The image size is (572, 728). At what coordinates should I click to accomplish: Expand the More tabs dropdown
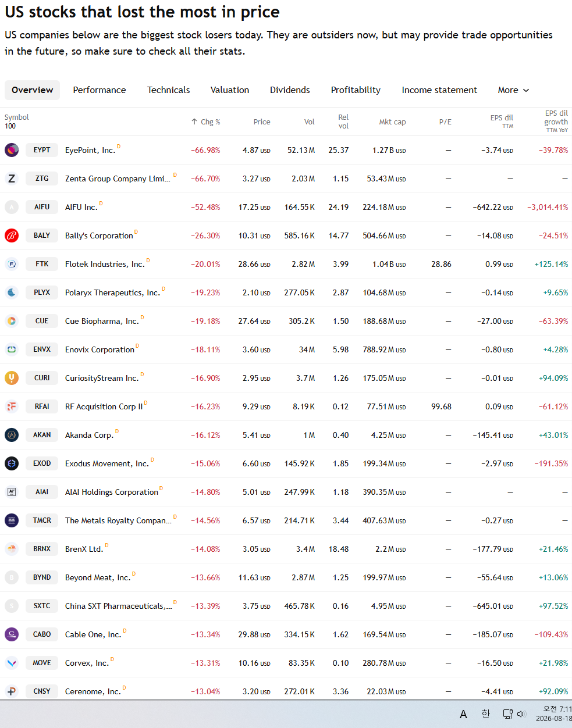point(513,90)
